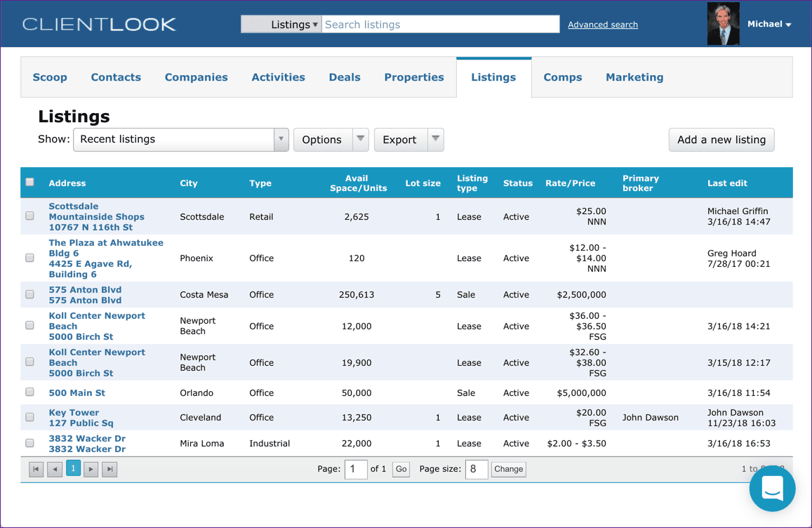This screenshot has height=528, width=812.
Task: Open the Companies tab
Action: tap(197, 77)
